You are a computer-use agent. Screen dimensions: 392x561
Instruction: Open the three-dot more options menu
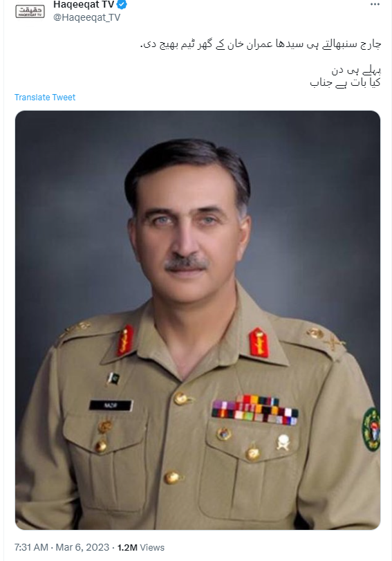click(375, 5)
